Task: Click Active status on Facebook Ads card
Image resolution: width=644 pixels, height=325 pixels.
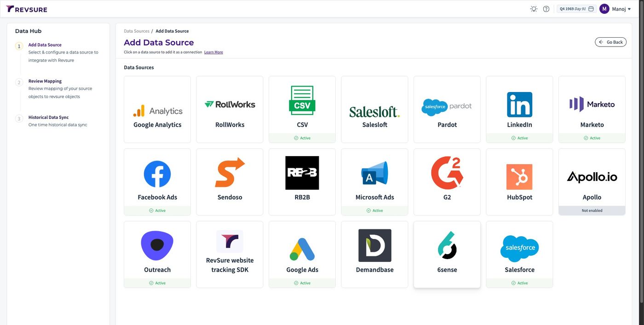Action: click(157, 210)
